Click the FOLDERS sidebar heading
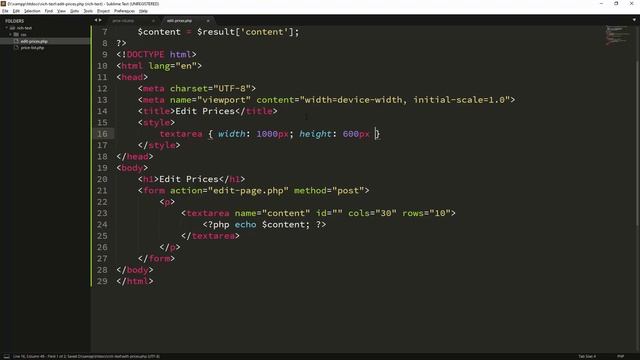 [15, 21]
